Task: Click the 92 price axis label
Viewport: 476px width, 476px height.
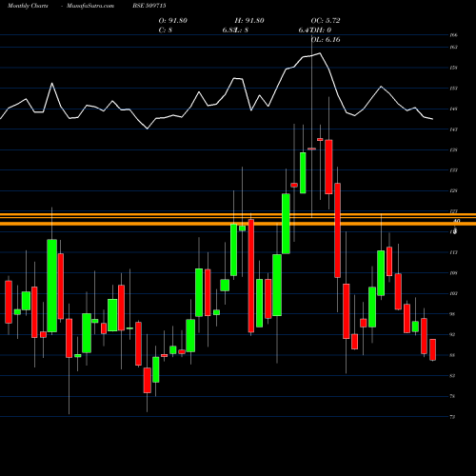Action: 452,334
